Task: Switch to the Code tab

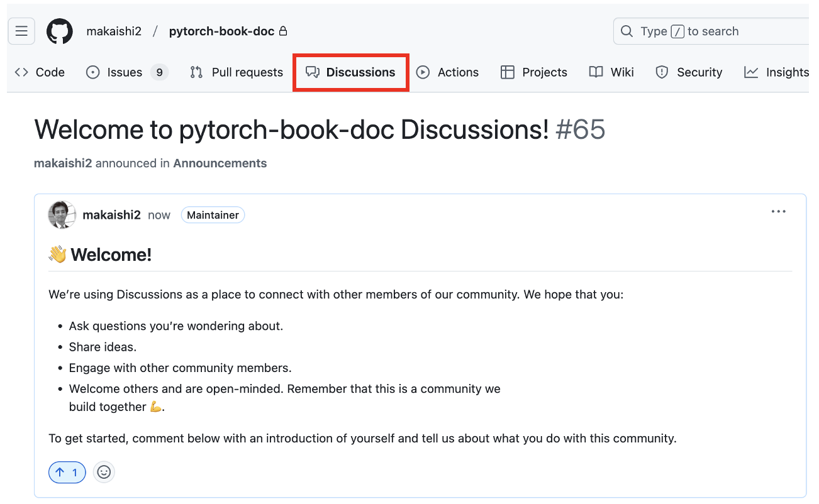Action: click(x=40, y=72)
